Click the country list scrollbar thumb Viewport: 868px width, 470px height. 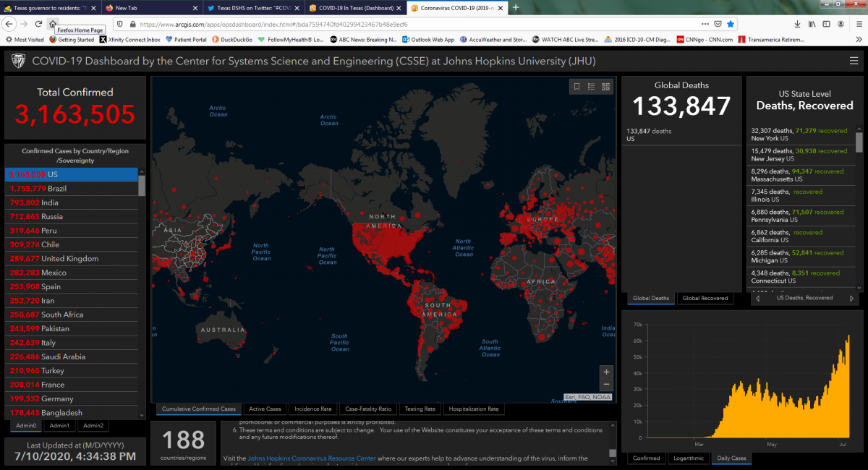pyautogui.click(x=142, y=185)
